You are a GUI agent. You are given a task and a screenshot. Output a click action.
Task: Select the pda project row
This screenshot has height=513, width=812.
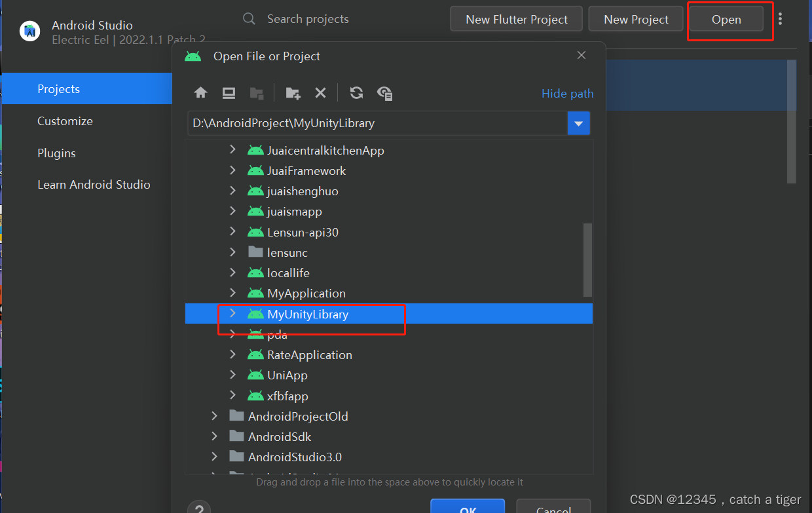[x=389, y=334]
